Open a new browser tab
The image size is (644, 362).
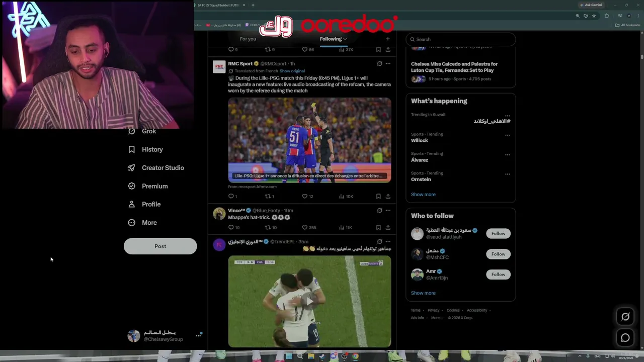[253, 5]
